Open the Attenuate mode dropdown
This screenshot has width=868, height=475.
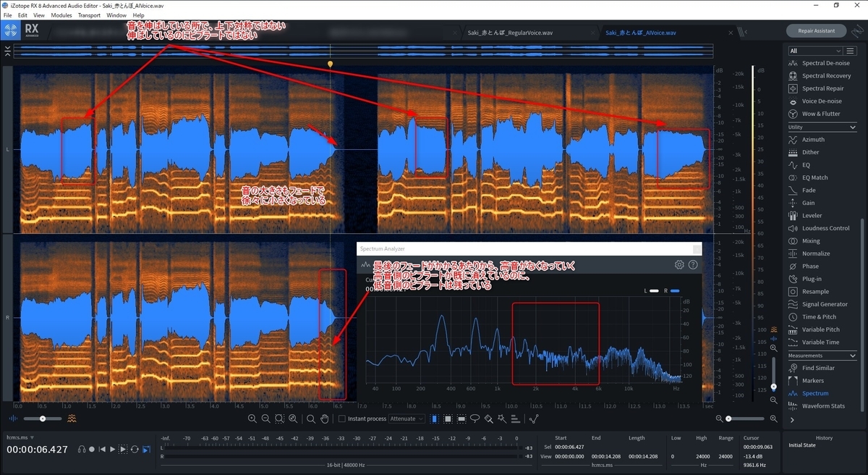pyautogui.click(x=407, y=419)
